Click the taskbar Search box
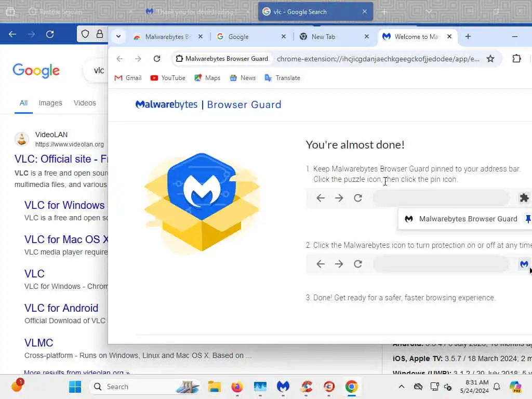Image resolution: width=532 pixels, height=399 pixels. [145, 387]
